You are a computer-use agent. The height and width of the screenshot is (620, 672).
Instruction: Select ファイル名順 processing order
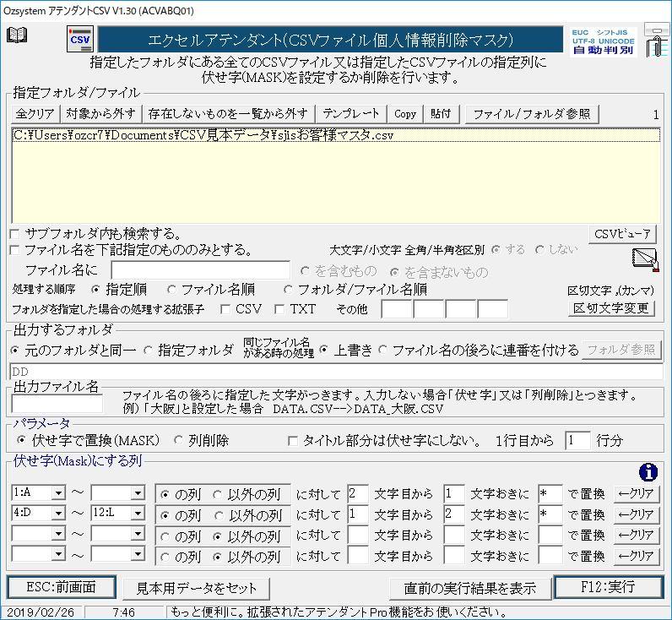point(173,289)
